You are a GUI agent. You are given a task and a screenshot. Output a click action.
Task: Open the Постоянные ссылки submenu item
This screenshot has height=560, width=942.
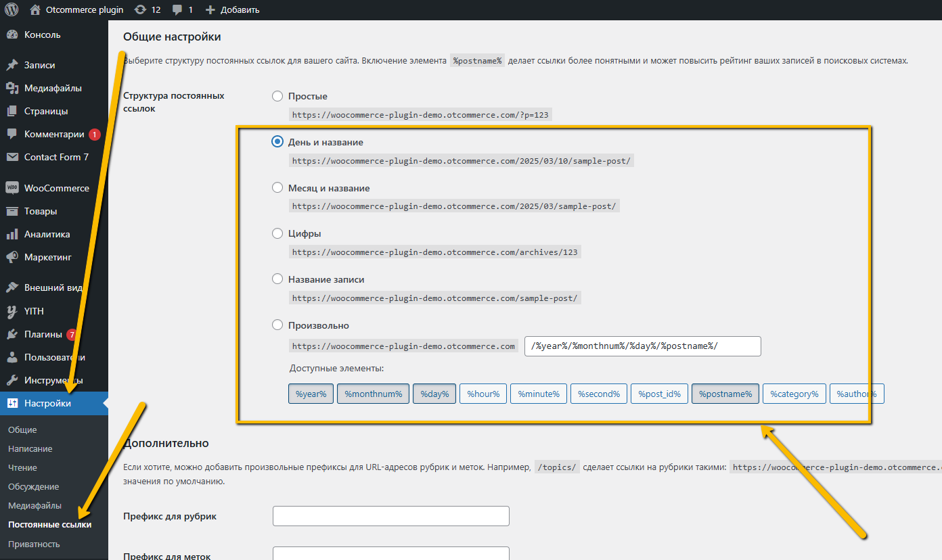tap(49, 525)
